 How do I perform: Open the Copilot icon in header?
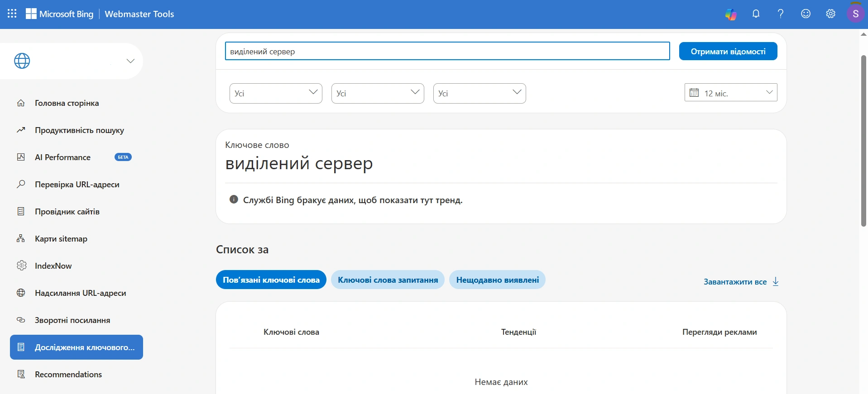pos(731,14)
